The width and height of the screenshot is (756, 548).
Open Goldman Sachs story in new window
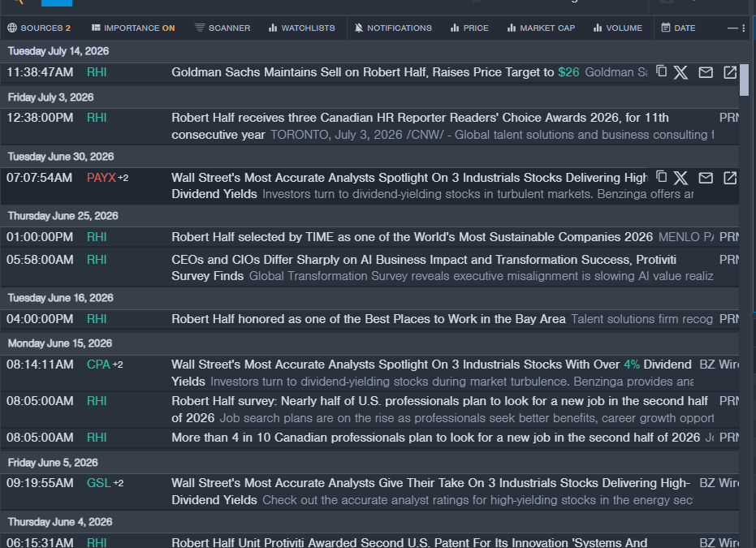pyautogui.click(x=730, y=72)
